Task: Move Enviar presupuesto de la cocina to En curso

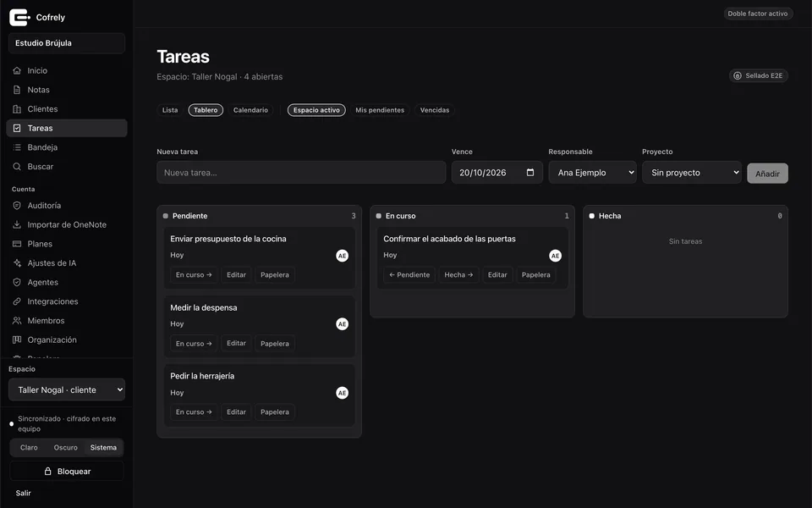Action: tap(194, 274)
